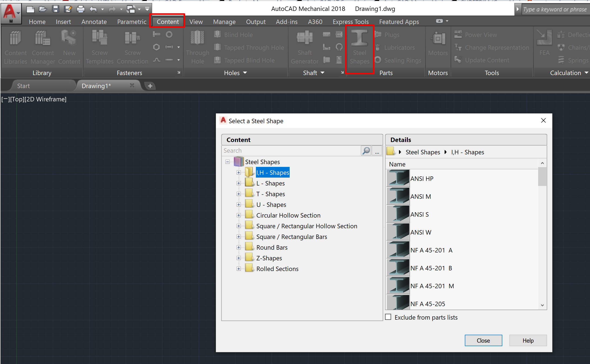Close the Select a Steel Shape dialog
The image size is (590, 364).
pyautogui.click(x=543, y=120)
